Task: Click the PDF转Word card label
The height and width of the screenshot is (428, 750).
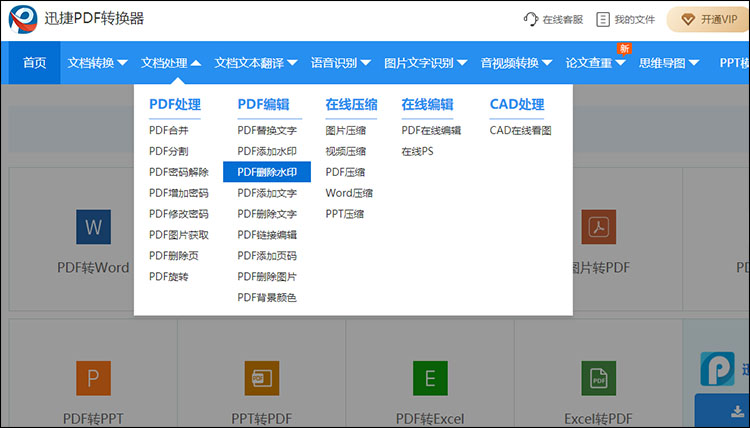Action: click(93, 267)
